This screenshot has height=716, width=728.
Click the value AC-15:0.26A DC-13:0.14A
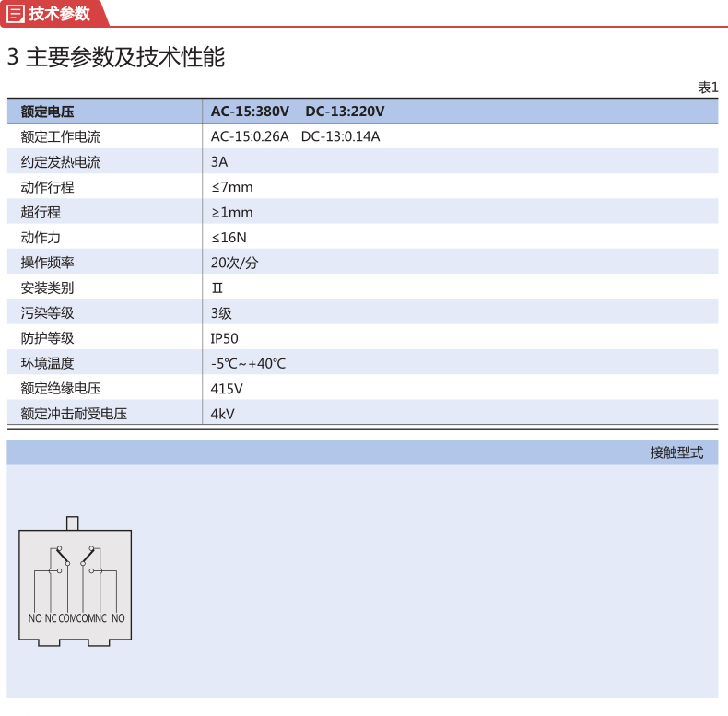point(295,136)
